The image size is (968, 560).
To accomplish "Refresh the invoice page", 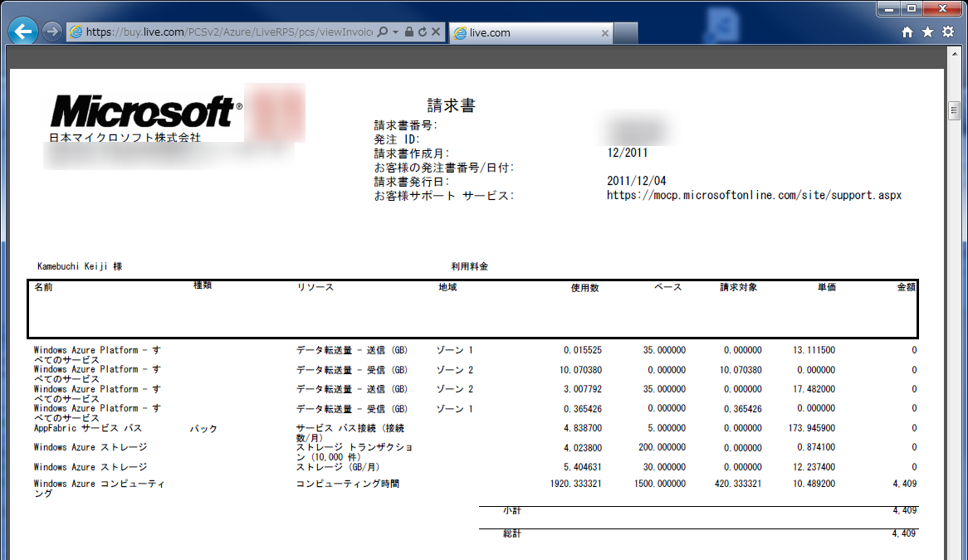I will pyautogui.click(x=423, y=32).
